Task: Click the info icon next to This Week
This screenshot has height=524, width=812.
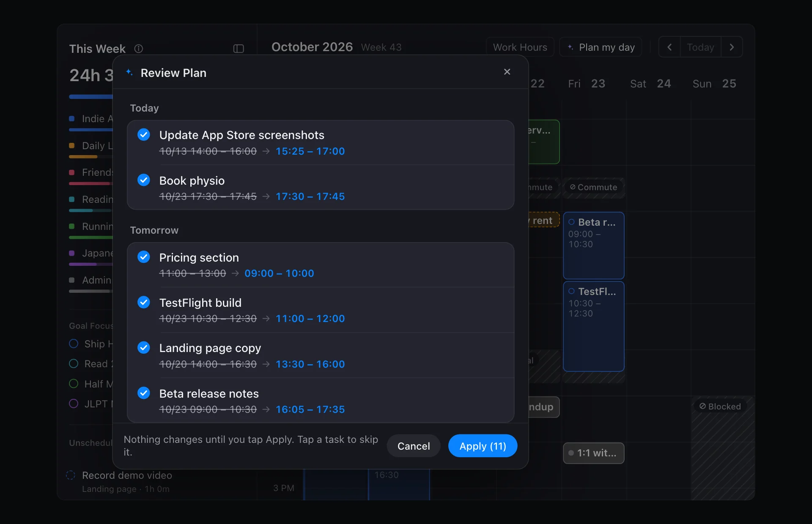Action: click(x=139, y=49)
